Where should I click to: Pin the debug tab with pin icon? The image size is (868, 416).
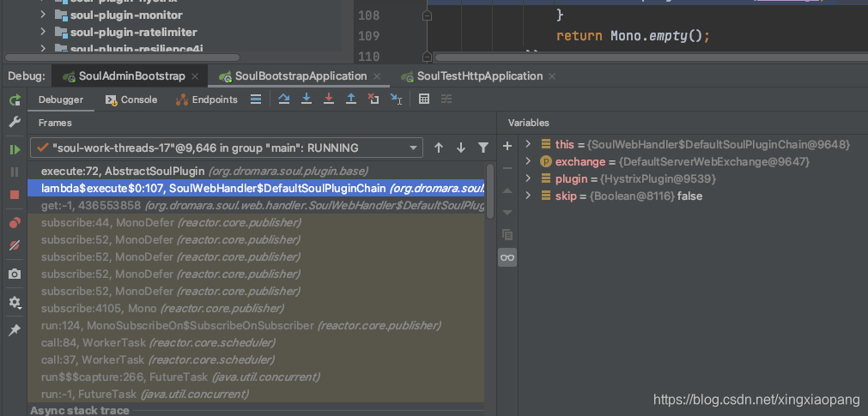[15, 330]
